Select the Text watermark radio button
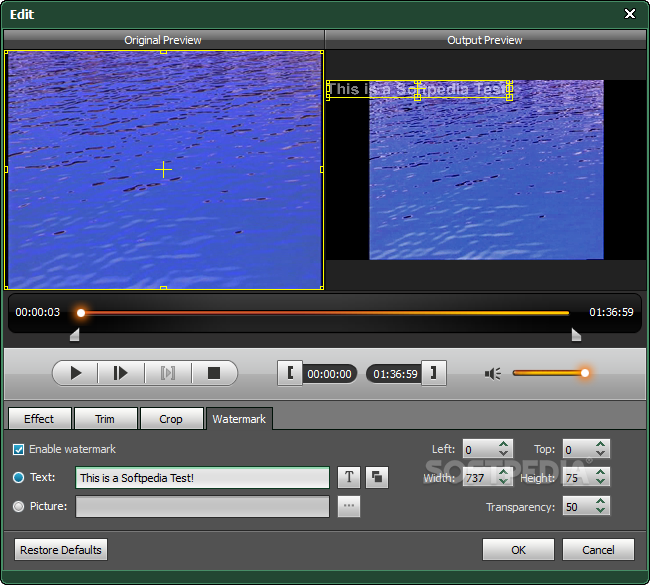The image size is (650, 585). (18, 478)
